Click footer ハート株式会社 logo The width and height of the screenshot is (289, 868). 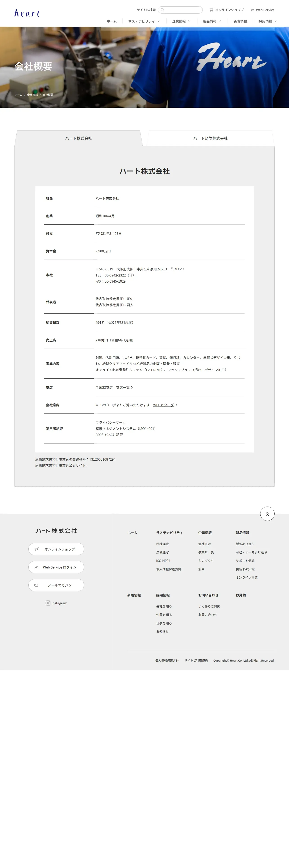(56, 531)
